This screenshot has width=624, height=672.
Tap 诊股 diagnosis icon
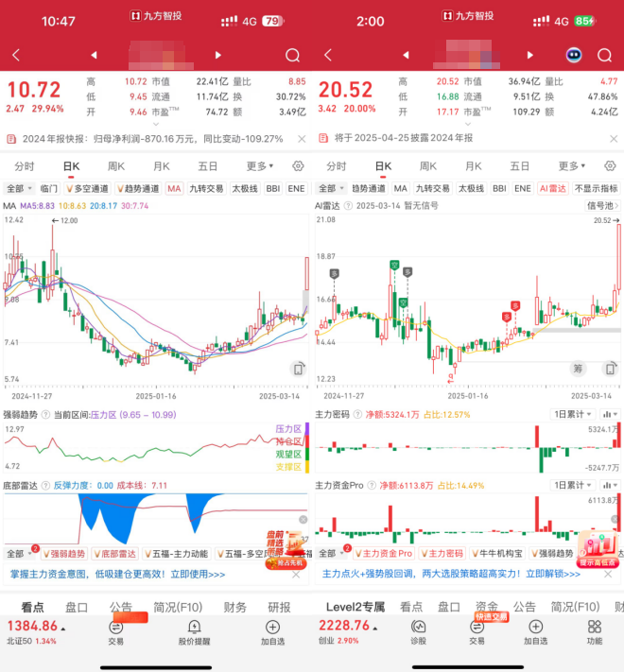coord(418,632)
